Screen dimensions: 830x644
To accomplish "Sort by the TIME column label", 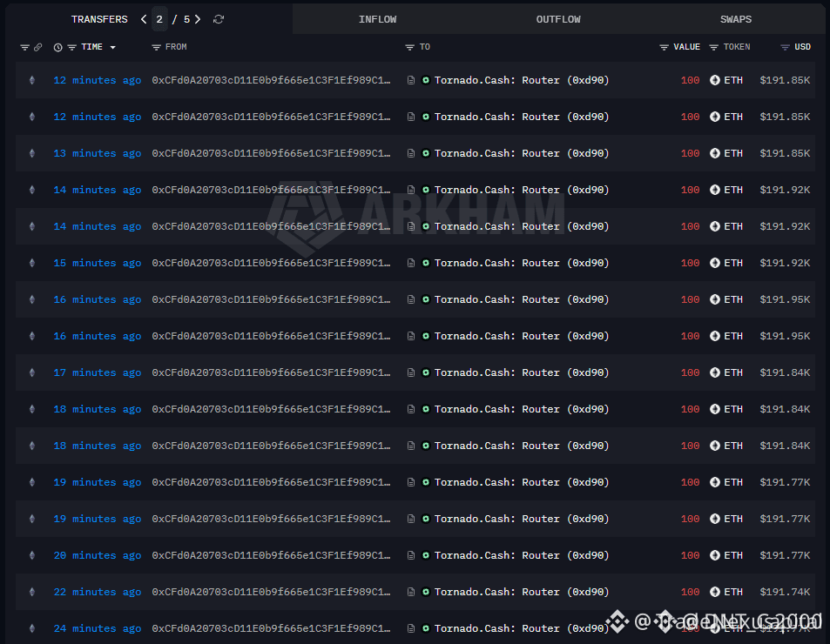I will click(92, 47).
